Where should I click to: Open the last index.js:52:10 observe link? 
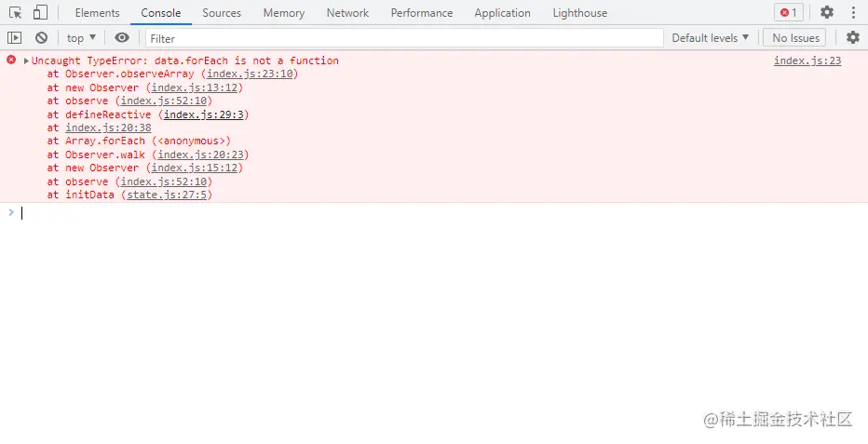tap(163, 182)
